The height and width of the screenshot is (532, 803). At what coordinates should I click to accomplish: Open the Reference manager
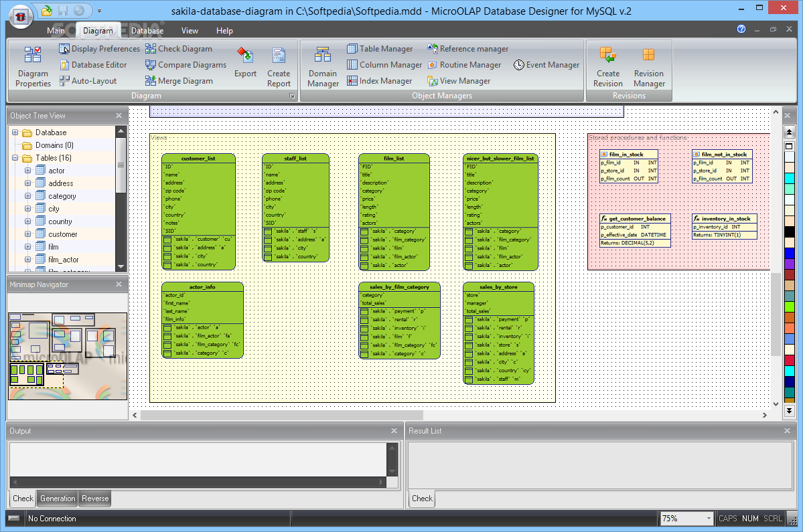coord(468,49)
